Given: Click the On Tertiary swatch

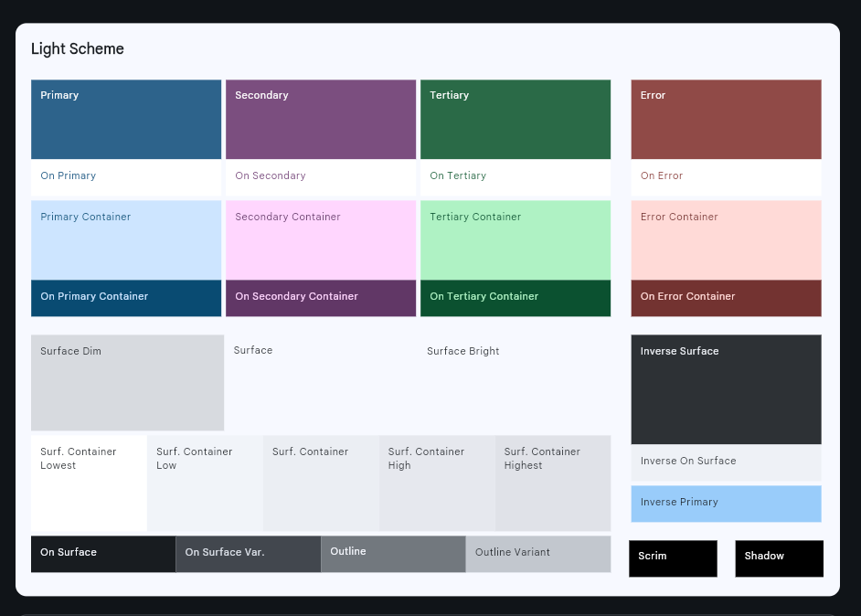Looking at the screenshot, I should pos(516,177).
